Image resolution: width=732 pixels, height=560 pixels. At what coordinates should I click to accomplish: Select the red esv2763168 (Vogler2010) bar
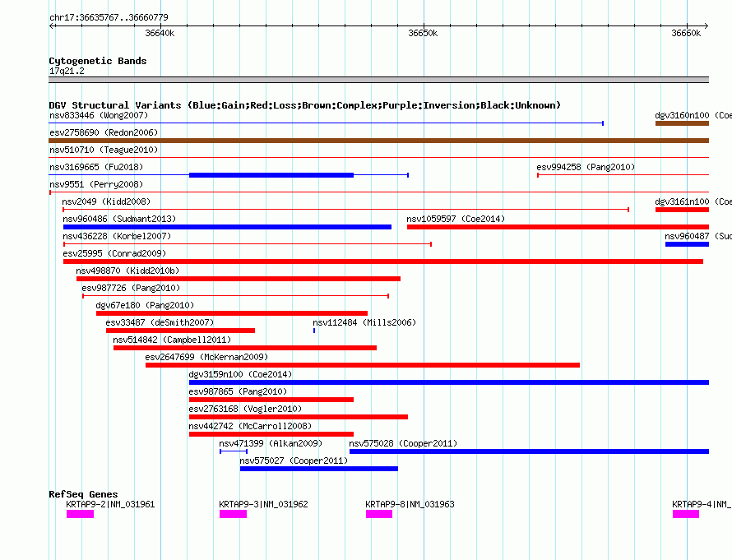299,417
